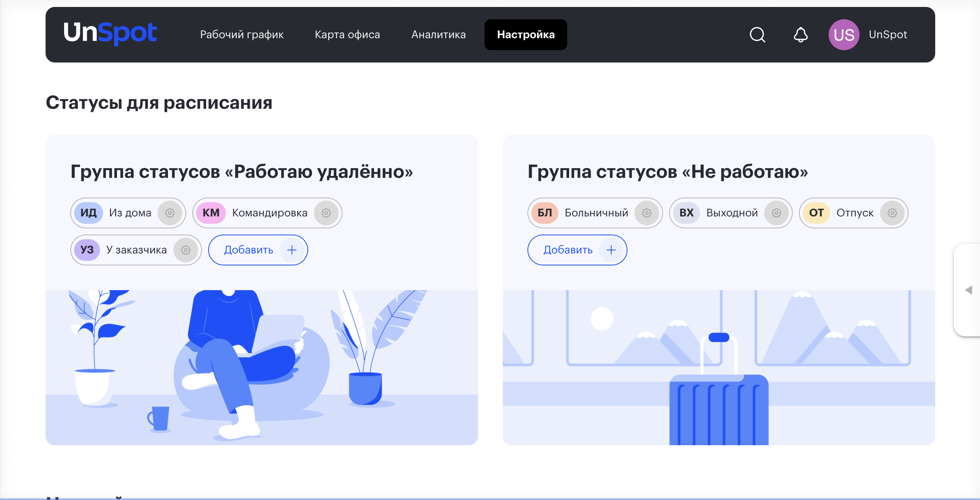Go to «Рабочий график» tab
The width and height of the screenshot is (980, 500).
click(x=242, y=35)
